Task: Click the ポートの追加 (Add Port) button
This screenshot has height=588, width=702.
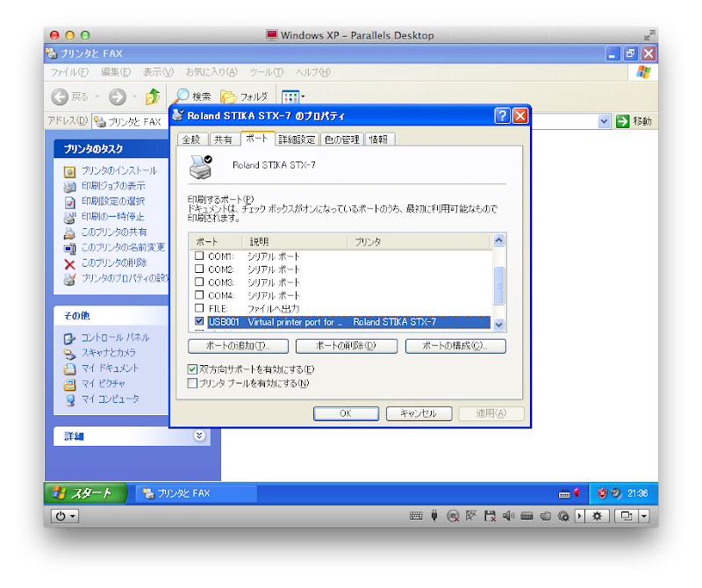Action: pos(238,346)
